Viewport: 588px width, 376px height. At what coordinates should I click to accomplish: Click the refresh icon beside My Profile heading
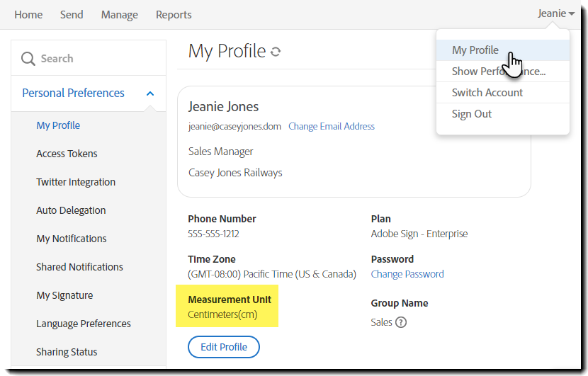coord(276,52)
